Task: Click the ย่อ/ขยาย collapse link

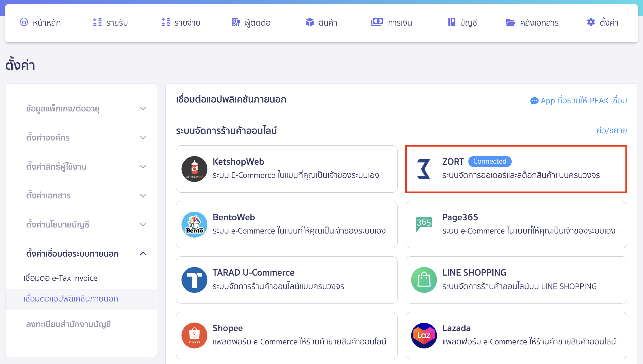Action: (x=611, y=130)
